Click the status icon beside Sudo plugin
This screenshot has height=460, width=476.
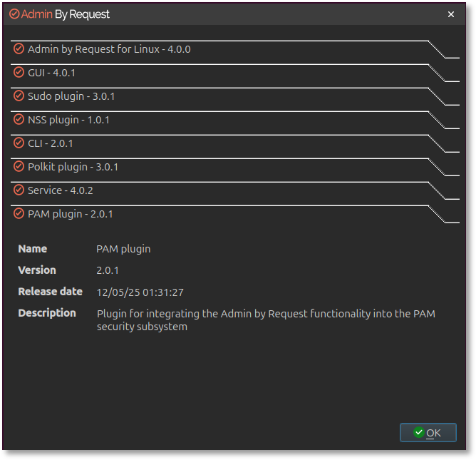coord(19,96)
